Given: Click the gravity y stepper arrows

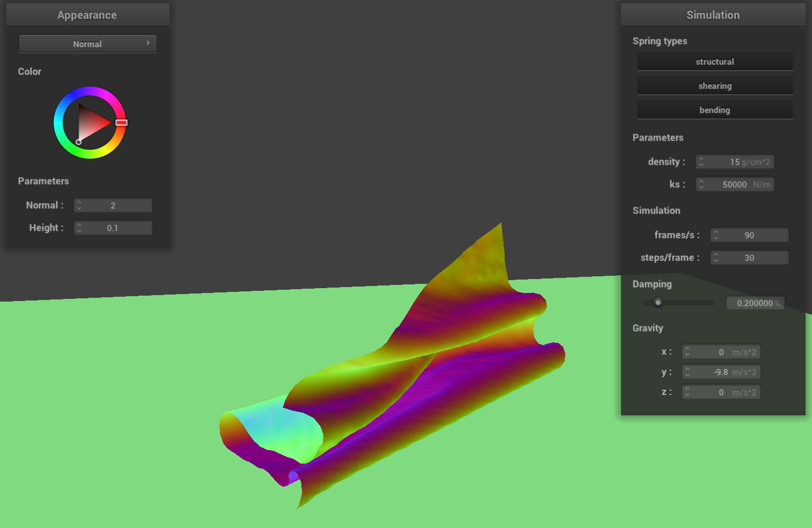Looking at the screenshot, I should click(688, 372).
